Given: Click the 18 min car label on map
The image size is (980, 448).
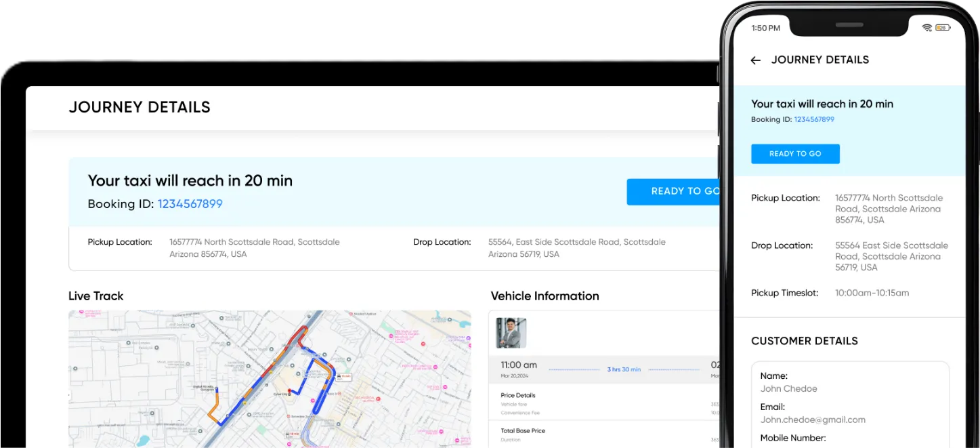Looking at the screenshot, I should [292, 434].
